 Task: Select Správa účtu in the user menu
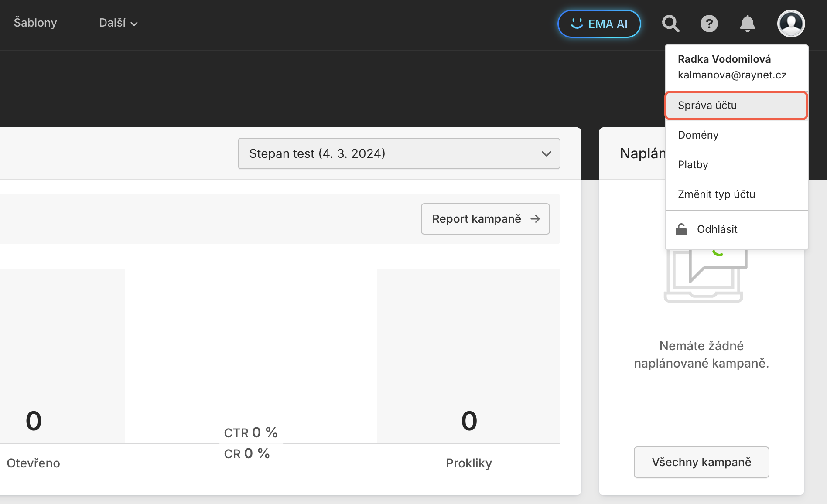point(736,106)
